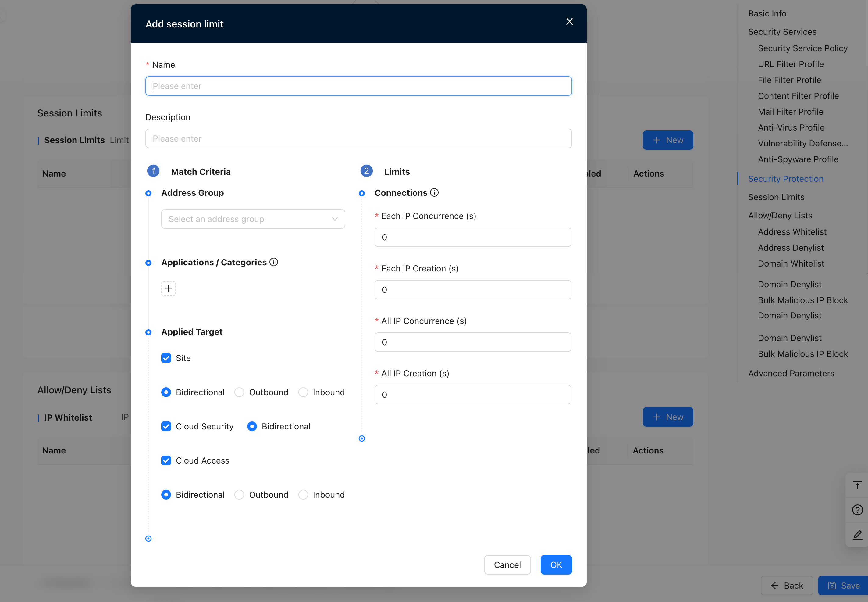Add an application category with plus button
The width and height of the screenshot is (868, 602).
(x=169, y=288)
